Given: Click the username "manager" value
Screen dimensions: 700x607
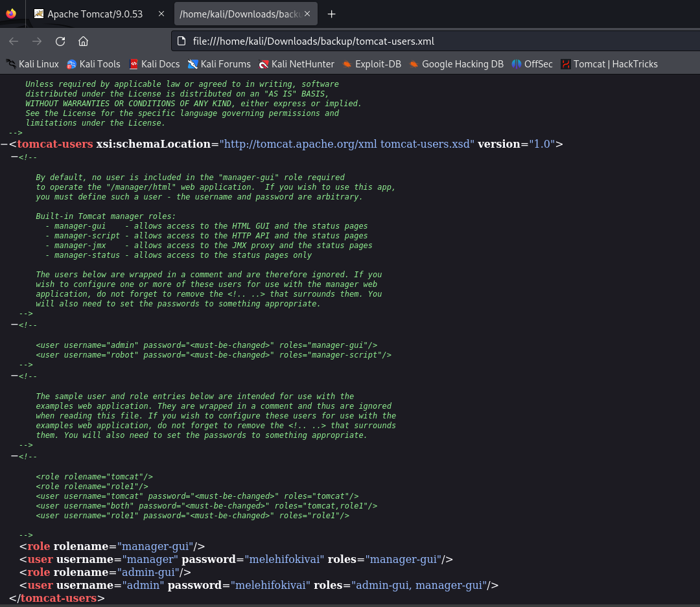Looking at the screenshot, I should pyautogui.click(x=150, y=559).
